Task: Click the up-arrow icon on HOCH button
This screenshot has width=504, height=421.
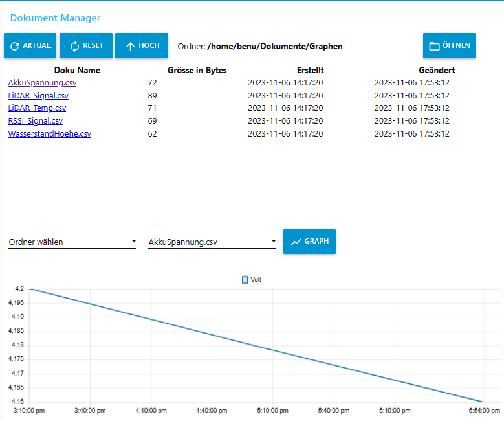Action: [130, 46]
